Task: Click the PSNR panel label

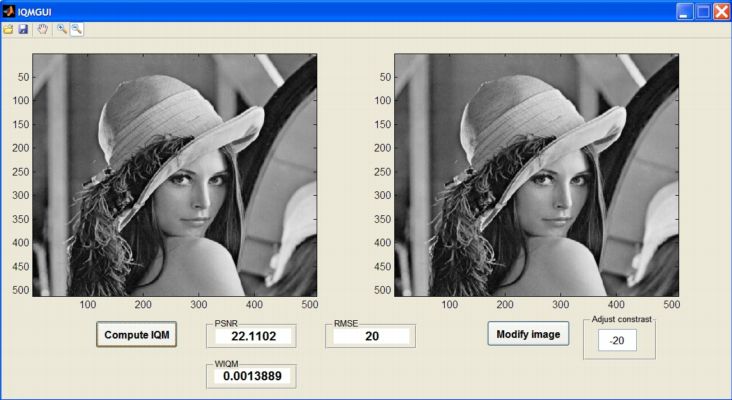Action: point(226,323)
